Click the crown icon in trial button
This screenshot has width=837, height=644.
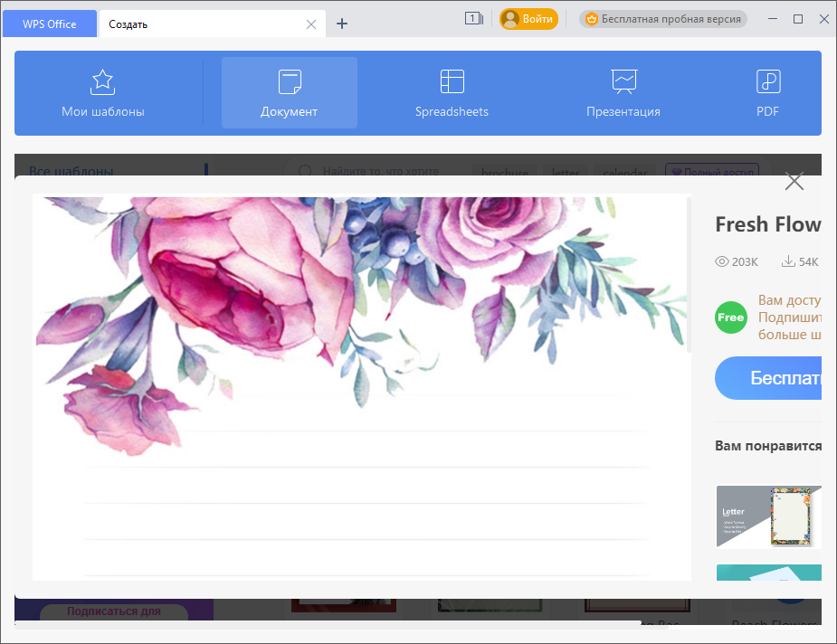(592, 19)
